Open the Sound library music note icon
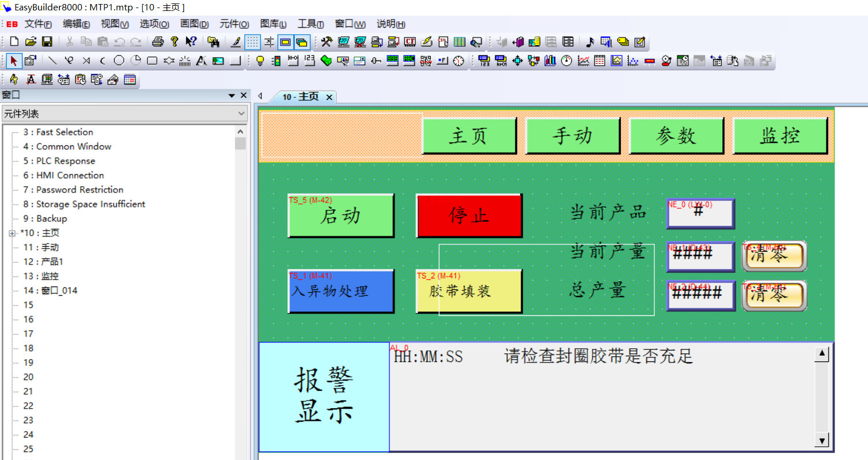 tap(589, 42)
